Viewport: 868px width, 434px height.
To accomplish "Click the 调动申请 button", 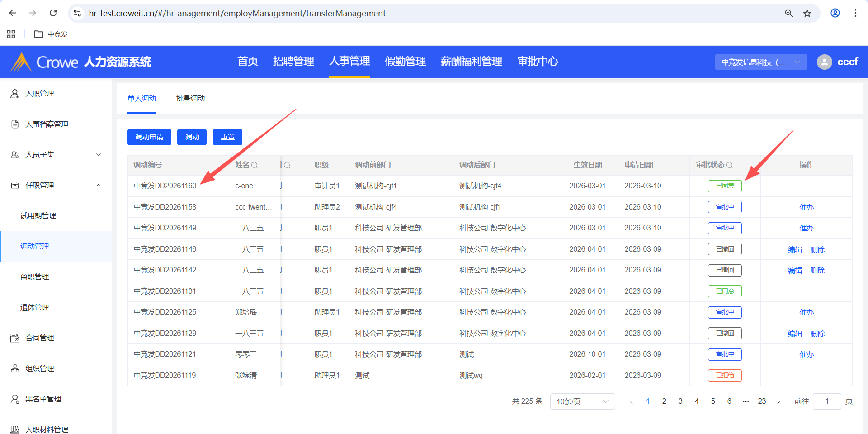I will pos(149,137).
